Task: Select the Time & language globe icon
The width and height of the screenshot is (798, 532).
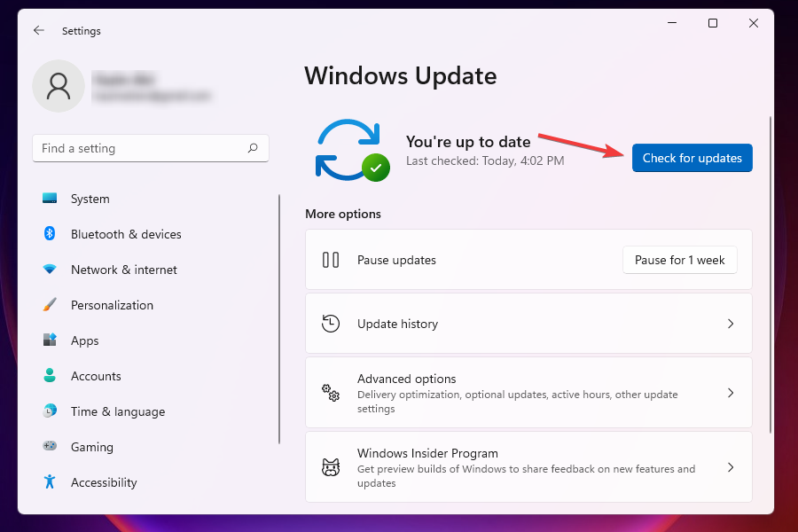Action: click(50, 411)
